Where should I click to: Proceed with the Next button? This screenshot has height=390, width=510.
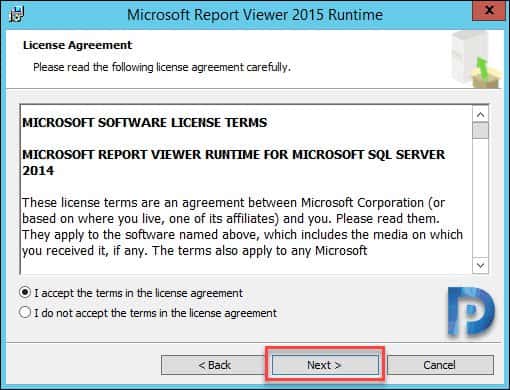[x=325, y=365]
